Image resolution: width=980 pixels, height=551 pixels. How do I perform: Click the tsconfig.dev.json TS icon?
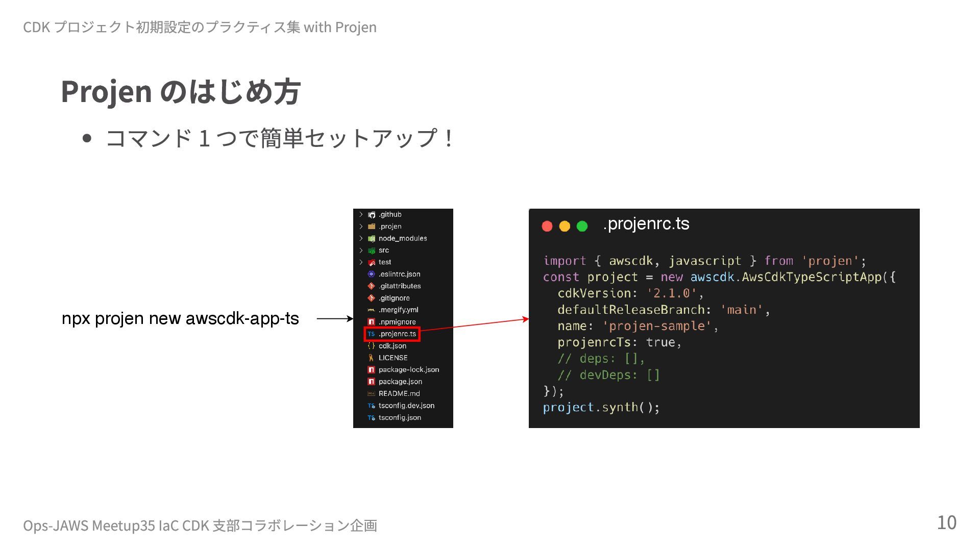372,406
